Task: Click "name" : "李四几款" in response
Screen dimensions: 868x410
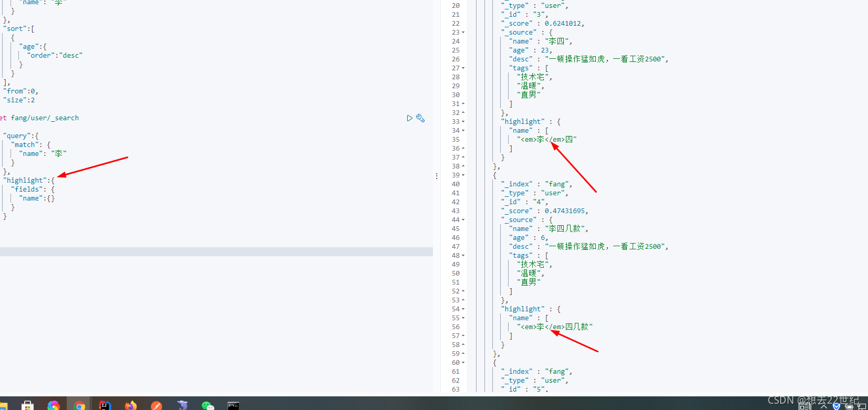Action: [x=549, y=229]
